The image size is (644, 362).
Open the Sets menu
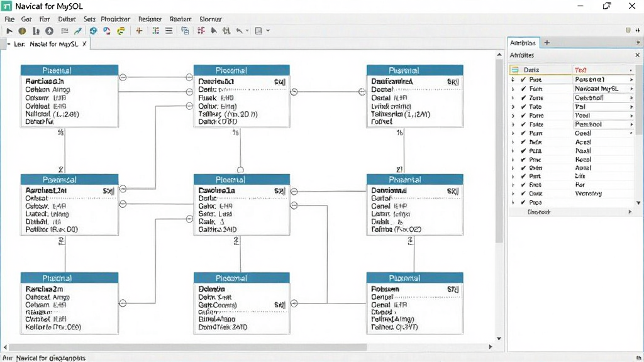click(89, 19)
